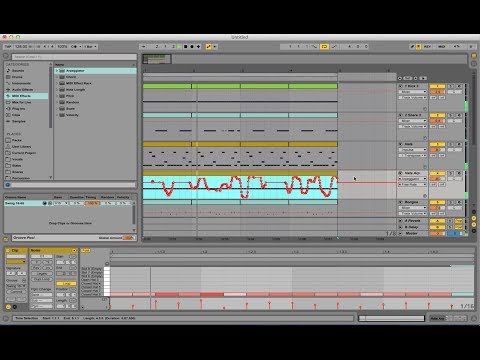Click the Fold button in note editor
This screenshot has width=480, height=360.
(x=86, y=250)
